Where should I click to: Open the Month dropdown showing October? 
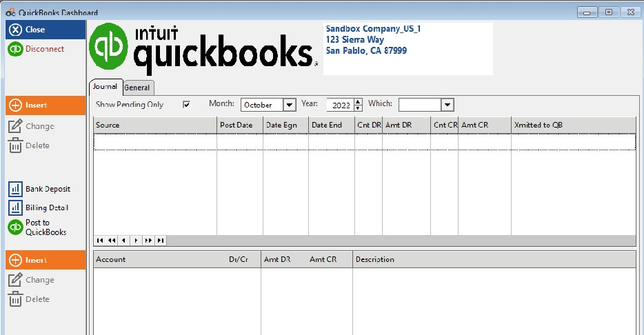point(289,105)
